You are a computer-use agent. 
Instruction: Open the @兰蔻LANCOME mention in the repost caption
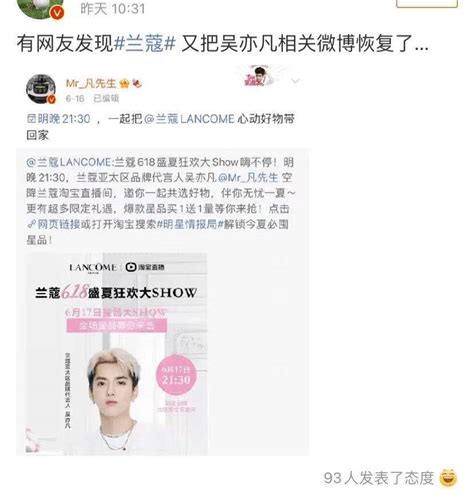click(189, 119)
